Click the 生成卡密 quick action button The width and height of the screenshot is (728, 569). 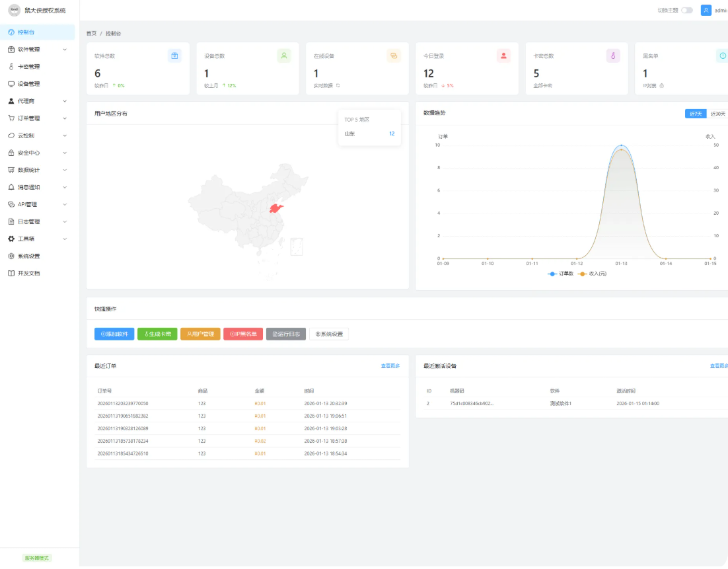[x=157, y=334]
